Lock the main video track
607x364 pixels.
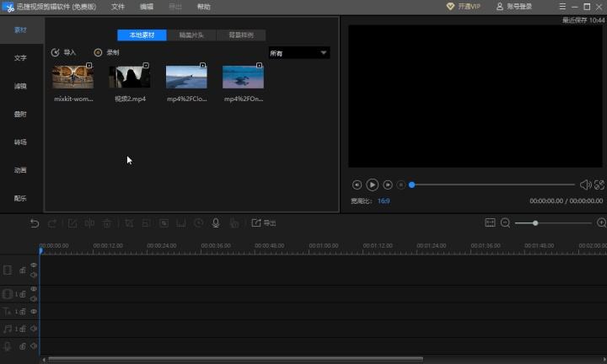pos(23,270)
